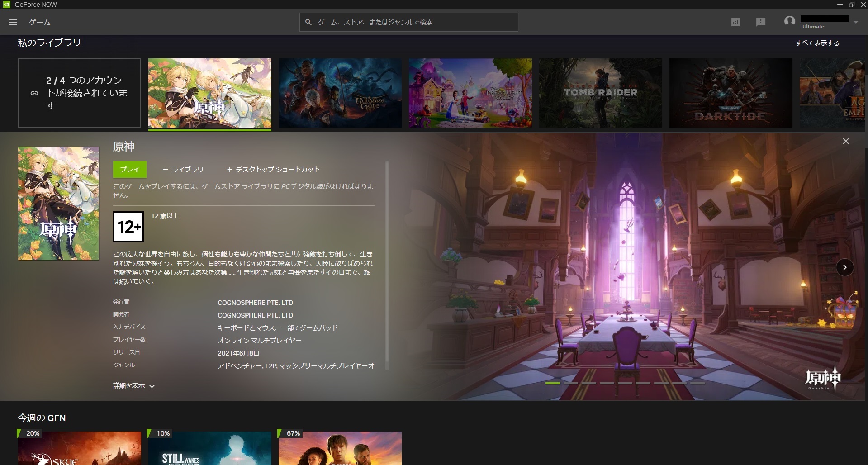Minimize the GeForce NOW window

tap(840, 5)
